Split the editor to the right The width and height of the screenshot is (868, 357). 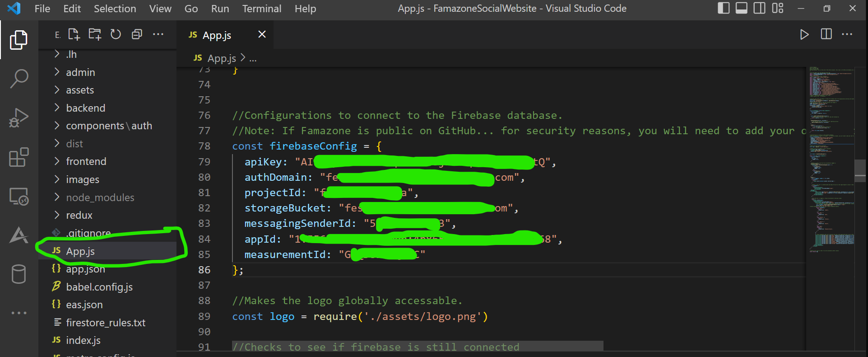pos(826,34)
